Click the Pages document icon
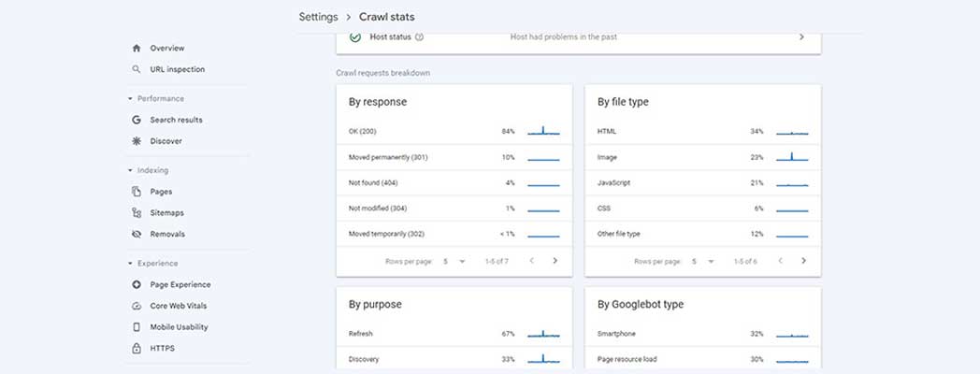980x374 pixels. coord(137,192)
